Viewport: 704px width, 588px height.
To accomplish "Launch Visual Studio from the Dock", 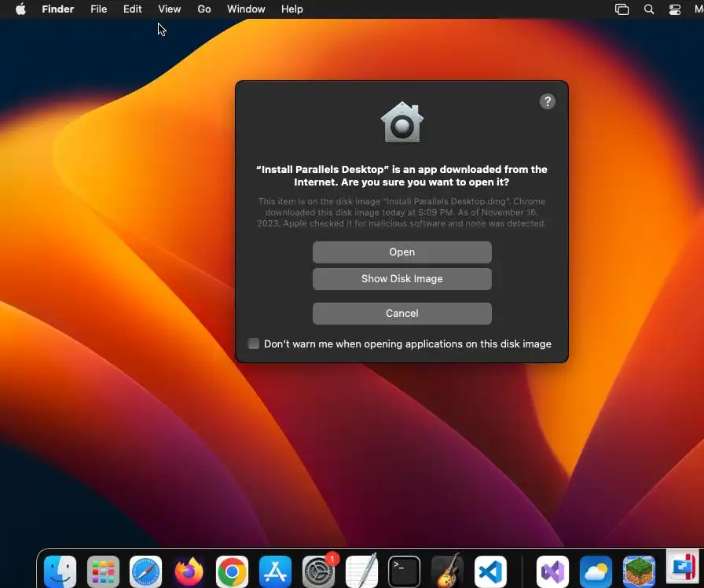I will [552, 571].
